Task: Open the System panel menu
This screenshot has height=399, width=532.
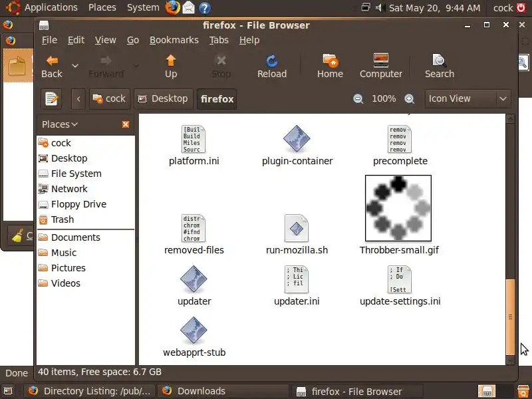Action: [x=143, y=7]
